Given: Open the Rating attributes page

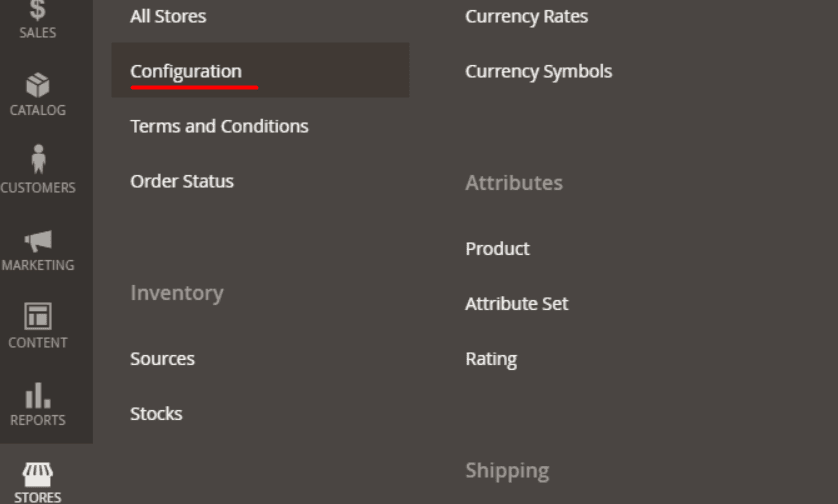Looking at the screenshot, I should [491, 359].
